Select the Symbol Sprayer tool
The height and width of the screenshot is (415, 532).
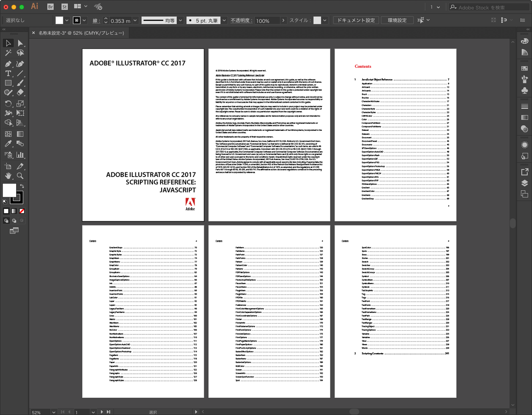tap(8, 155)
